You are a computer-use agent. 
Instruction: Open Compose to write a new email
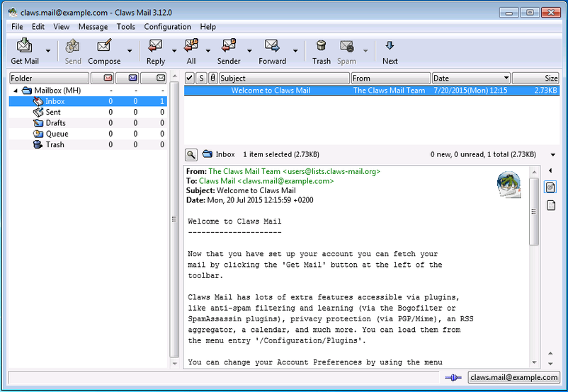point(104,52)
